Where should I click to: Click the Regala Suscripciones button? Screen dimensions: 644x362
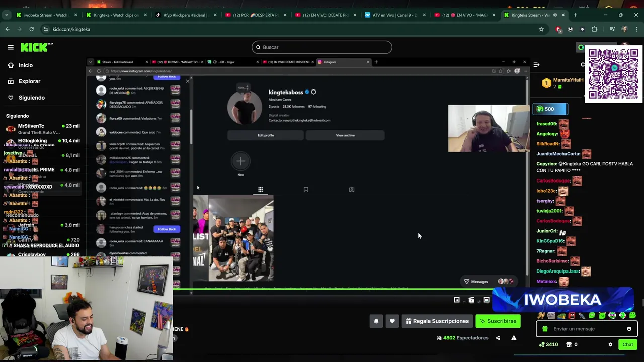(437, 321)
